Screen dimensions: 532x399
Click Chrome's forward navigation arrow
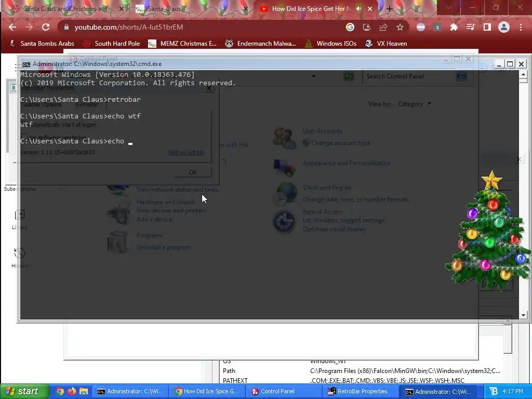coord(29,27)
